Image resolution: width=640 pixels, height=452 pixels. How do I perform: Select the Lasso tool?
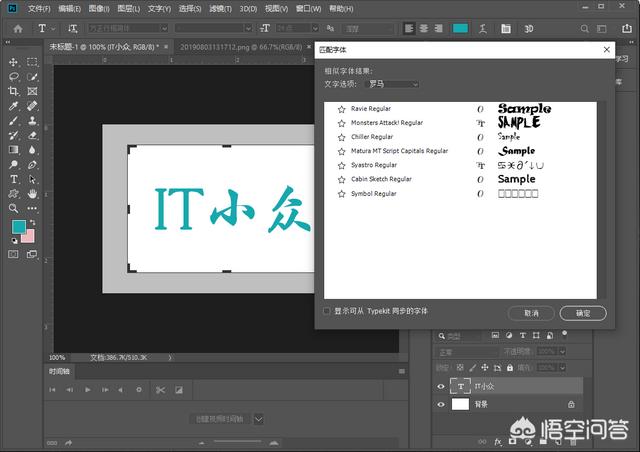[x=13, y=77]
